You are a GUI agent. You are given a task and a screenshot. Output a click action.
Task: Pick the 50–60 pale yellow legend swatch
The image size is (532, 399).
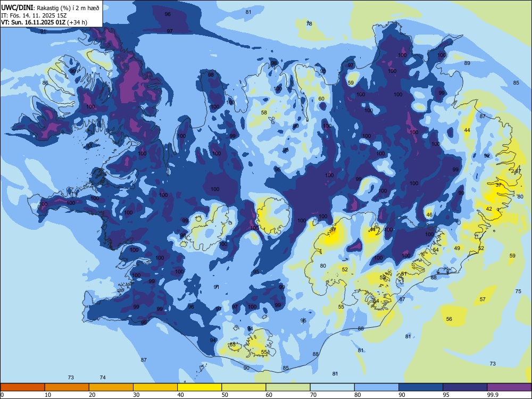click(244, 387)
